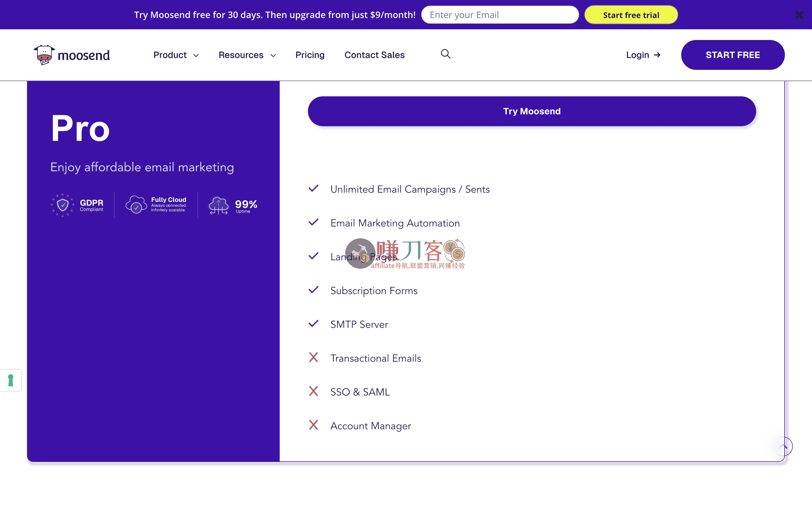The image size is (812, 507).
Task: Click the 99% Uptime cloud icon
Action: [x=219, y=205]
